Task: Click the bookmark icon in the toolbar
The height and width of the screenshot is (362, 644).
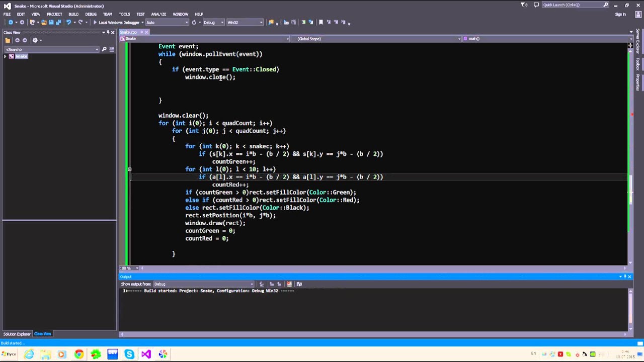Action: (x=321, y=22)
